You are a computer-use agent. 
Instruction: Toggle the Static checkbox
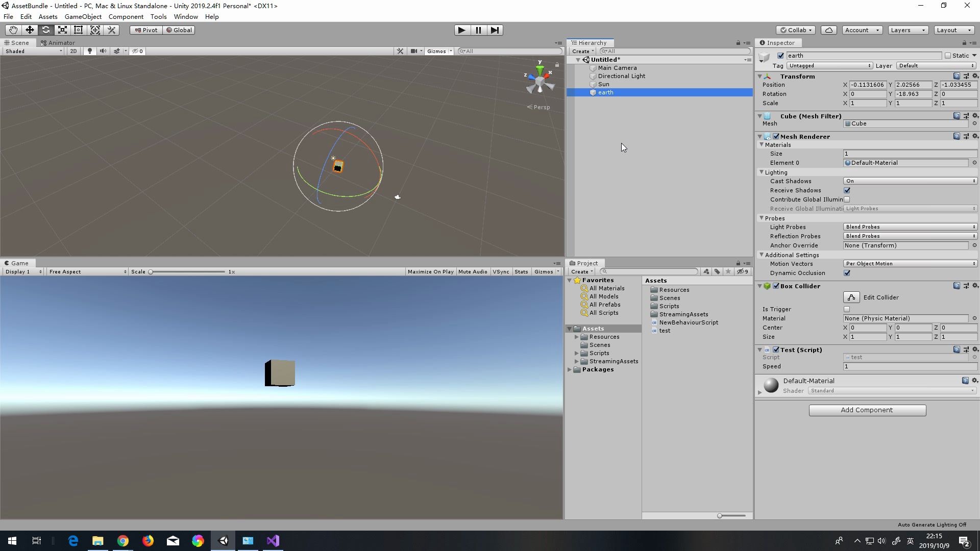click(948, 56)
